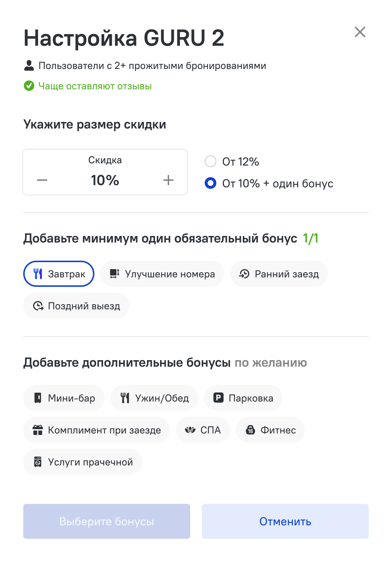
Task: Click the green Чаще оставляют отзывы checkmark
Action: click(29, 86)
